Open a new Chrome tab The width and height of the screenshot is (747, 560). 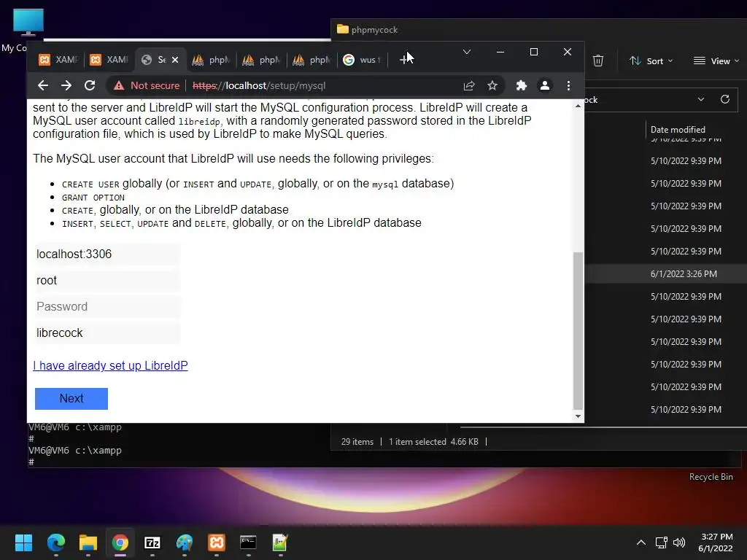(404, 60)
